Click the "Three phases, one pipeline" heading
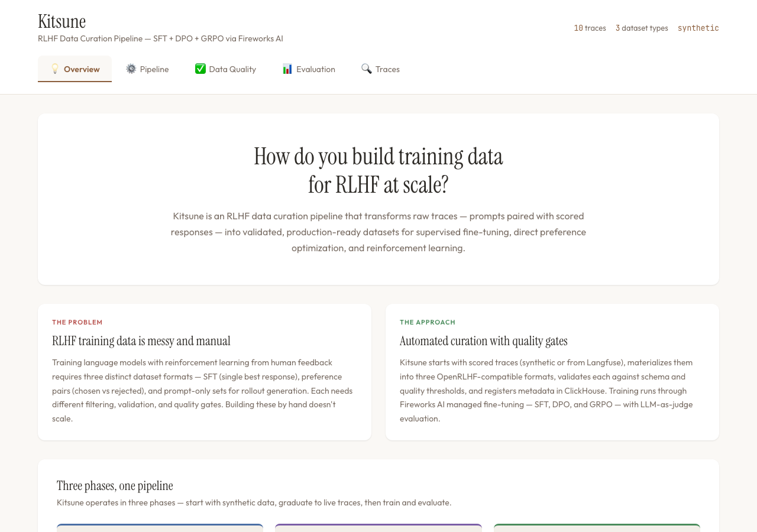This screenshot has height=532, width=757. point(115,486)
